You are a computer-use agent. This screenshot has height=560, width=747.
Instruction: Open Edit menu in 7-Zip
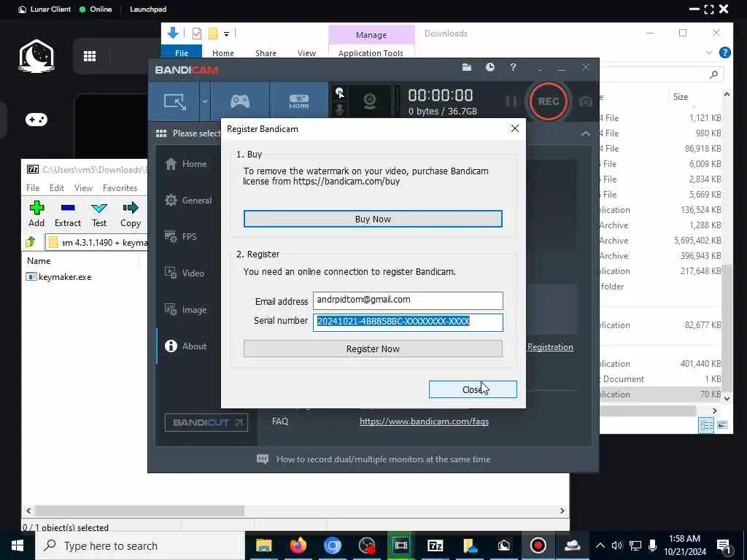pos(57,188)
